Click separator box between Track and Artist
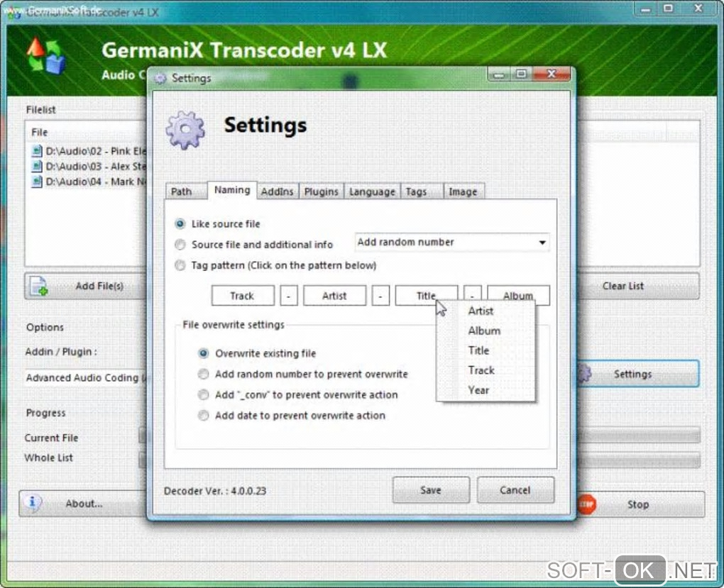The width and height of the screenshot is (724, 588). click(x=289, y=295)
